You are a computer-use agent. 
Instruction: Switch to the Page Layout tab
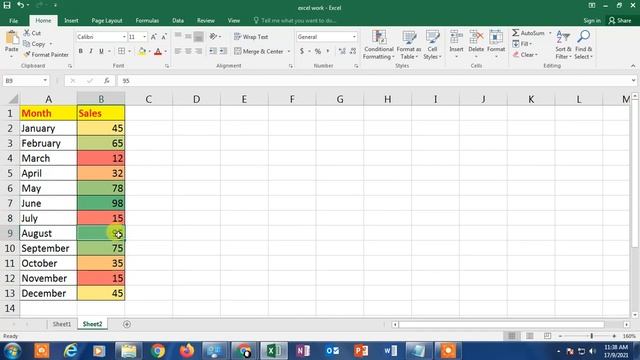[107, 20]
